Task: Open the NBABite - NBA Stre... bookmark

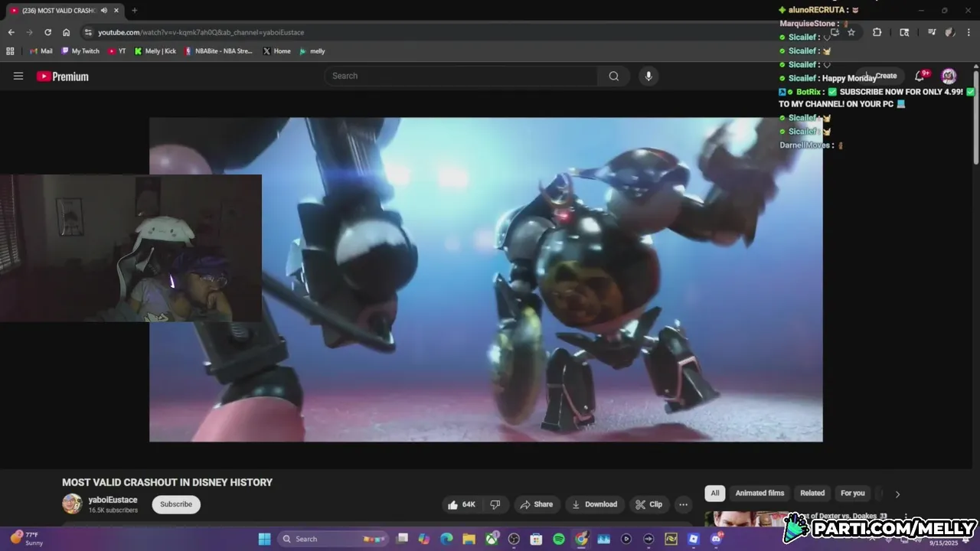Action: click(x=219, y=51)
